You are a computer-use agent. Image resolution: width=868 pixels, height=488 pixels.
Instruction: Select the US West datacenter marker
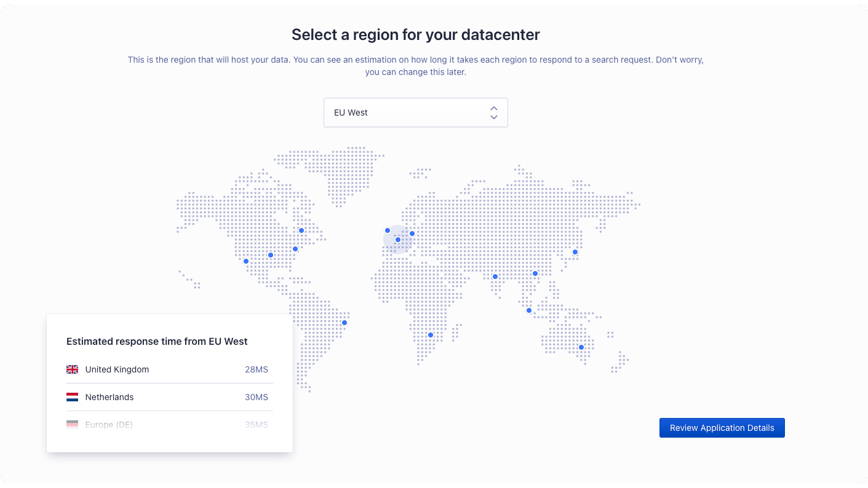click(x=245, y=261)
